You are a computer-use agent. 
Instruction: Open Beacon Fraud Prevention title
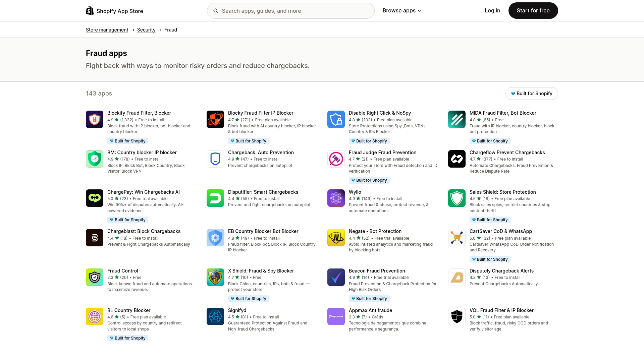pyautogui.click(x=377, y=271)
